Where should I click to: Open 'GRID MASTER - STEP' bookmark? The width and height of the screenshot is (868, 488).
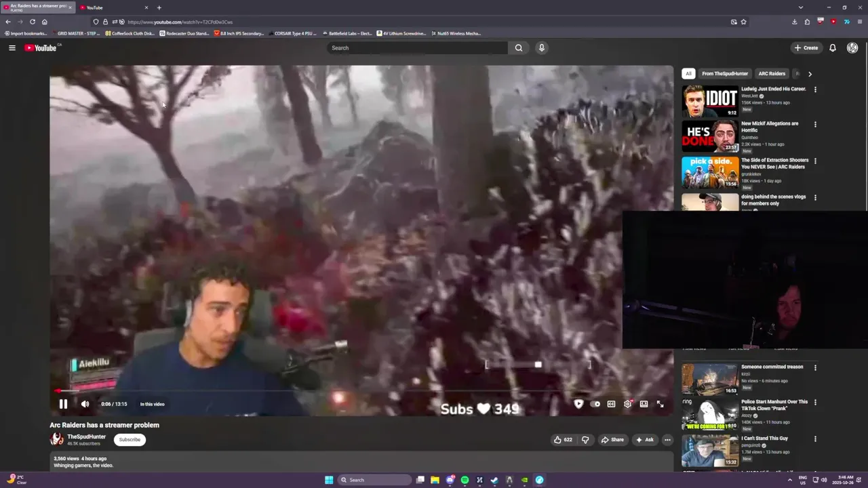coord(77,33)
